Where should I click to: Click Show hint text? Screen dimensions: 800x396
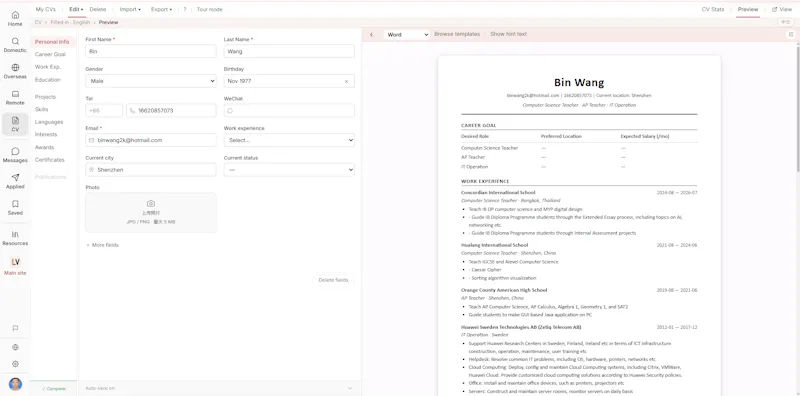pyautogui.click(x=509, y=34)
